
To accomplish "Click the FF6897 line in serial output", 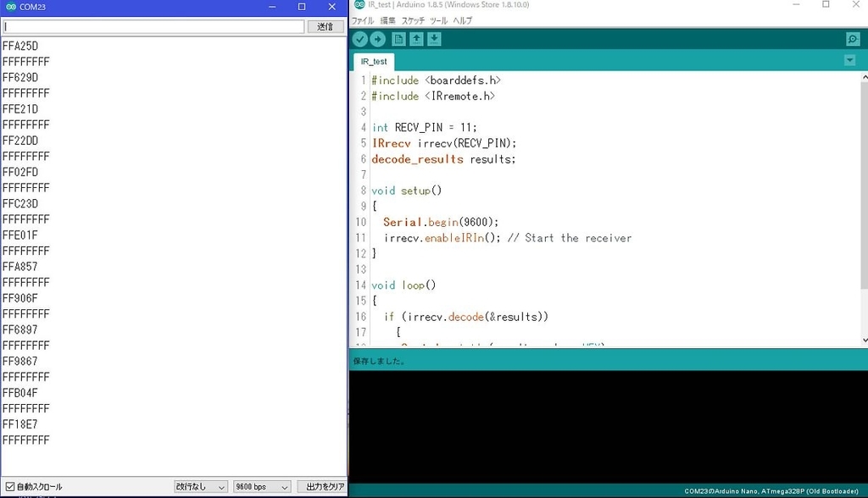I will click(20, 329).
